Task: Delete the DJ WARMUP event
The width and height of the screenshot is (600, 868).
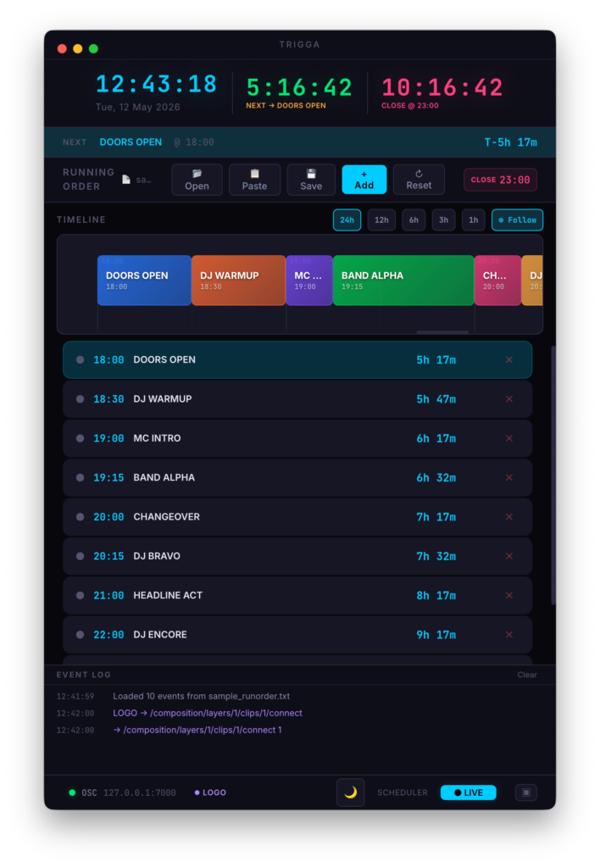Action: point(509,399)
